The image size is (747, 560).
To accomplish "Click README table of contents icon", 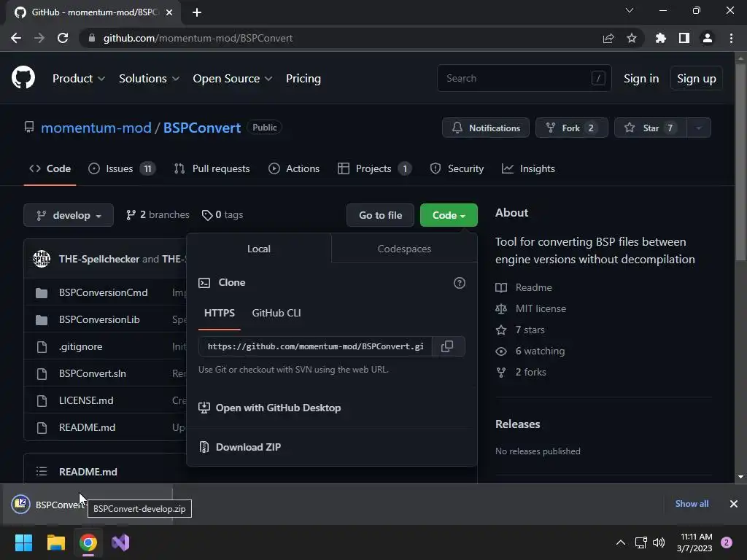I will (42, 472).
